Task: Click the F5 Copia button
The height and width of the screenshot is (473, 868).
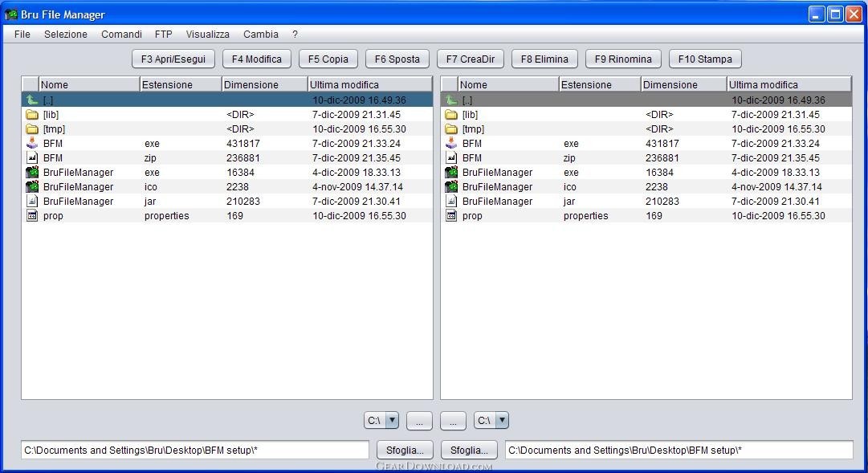Action: 328,59
